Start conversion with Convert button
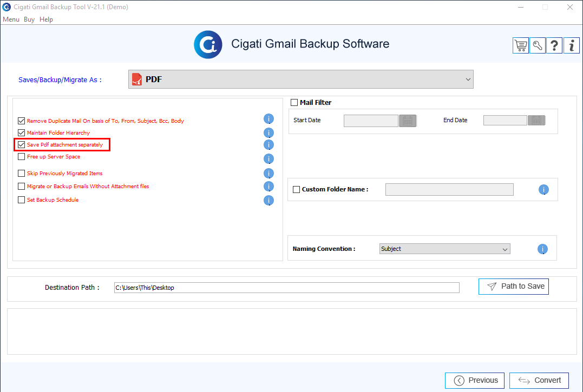The width and height of the screenshot is (583, 392). (539, 381)
